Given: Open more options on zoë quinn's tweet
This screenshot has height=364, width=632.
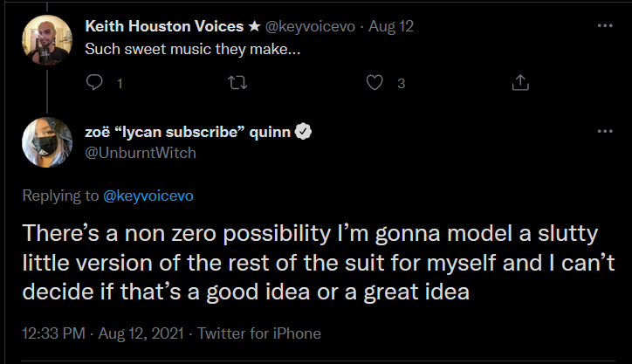Looking at the screenshot, I should 605,132.
